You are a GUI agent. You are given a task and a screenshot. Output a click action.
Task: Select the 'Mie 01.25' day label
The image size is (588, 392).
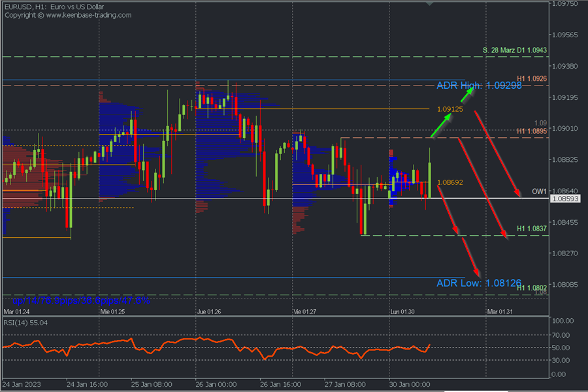click(112, 312)
